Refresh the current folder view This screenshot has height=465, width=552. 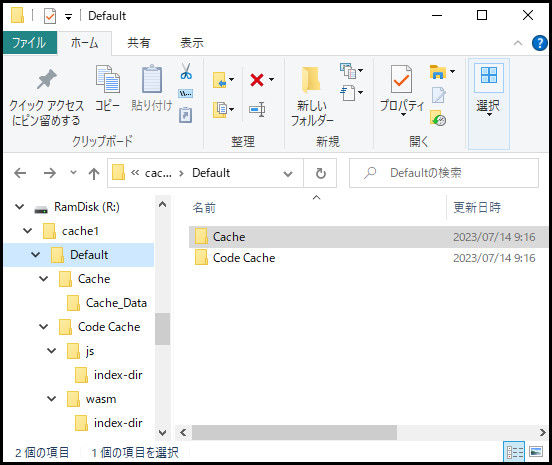[320, 173]
